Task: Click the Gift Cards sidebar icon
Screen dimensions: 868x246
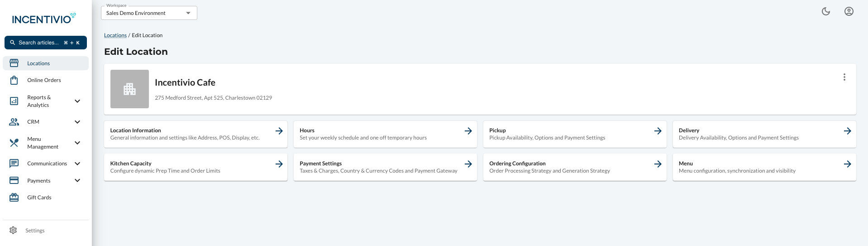Action: pos(14,198)
